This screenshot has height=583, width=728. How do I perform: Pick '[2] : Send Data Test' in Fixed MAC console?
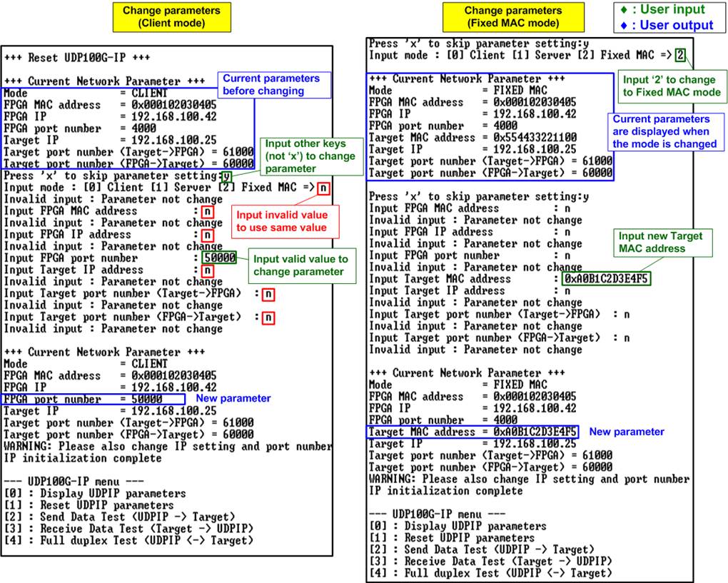coord(482,550)
